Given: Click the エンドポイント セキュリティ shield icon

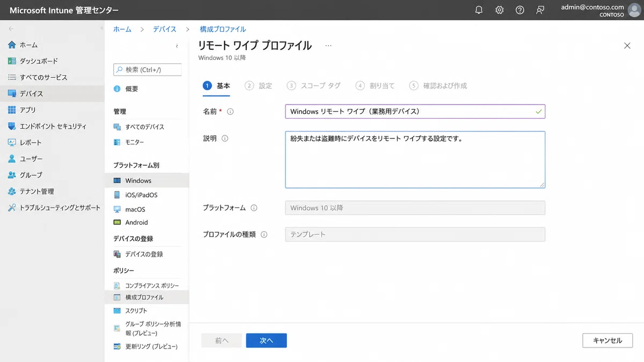Looking at the screenshot, I should tap(12, 126).
